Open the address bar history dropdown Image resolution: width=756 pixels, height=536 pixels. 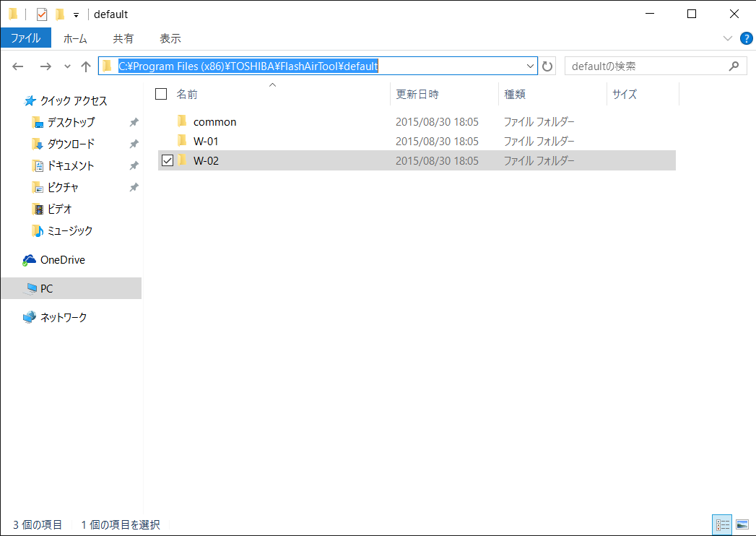click(x=531, y=66)
